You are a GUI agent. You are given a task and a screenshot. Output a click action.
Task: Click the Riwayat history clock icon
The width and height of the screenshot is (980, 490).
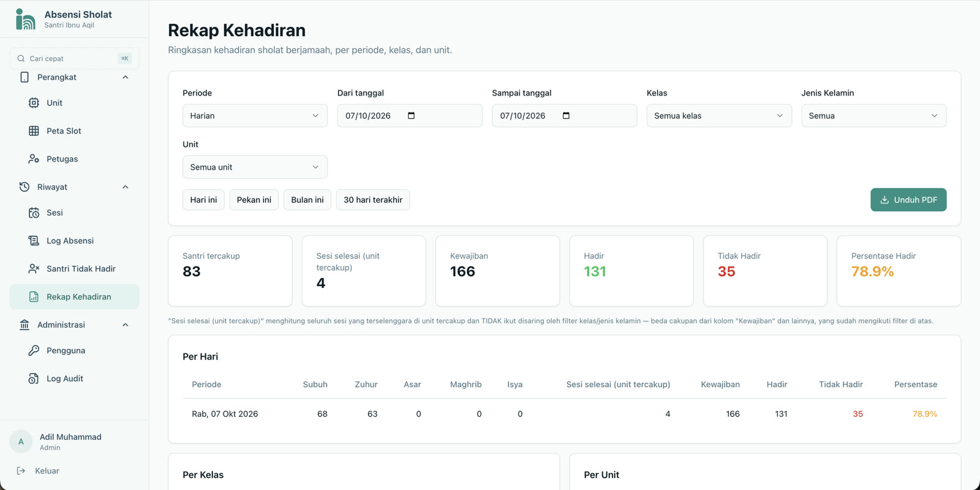tap(24, 187)
